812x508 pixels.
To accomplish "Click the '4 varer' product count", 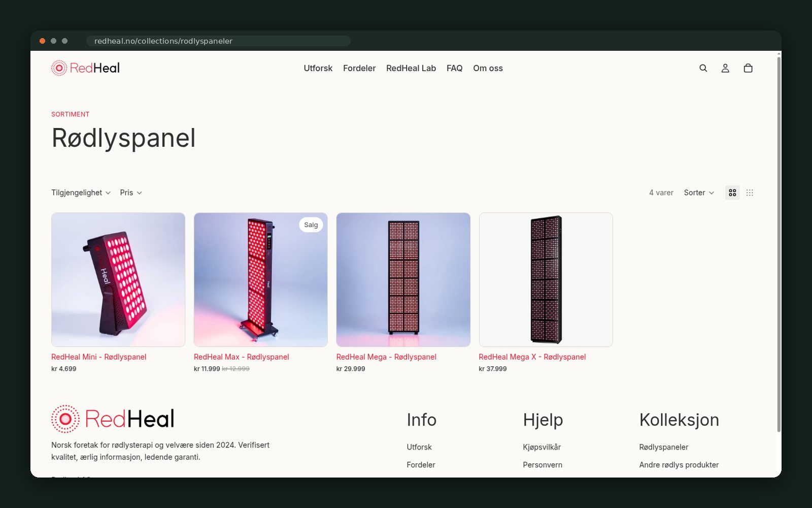I will coord(661,193).
